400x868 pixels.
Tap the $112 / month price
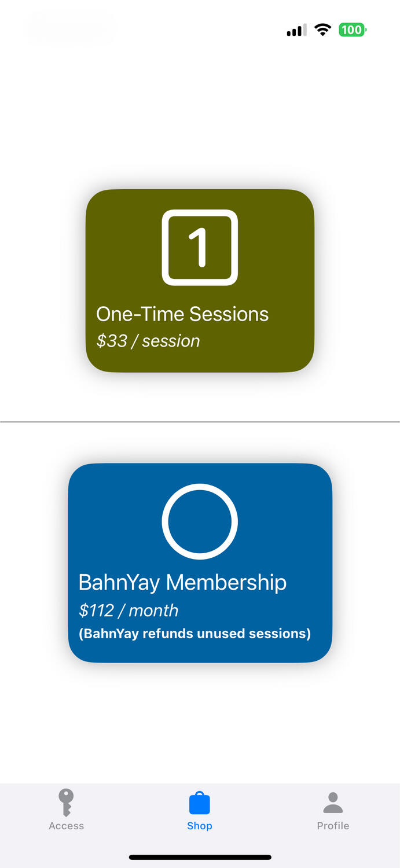pyautogui.click(x=129, y=610)
